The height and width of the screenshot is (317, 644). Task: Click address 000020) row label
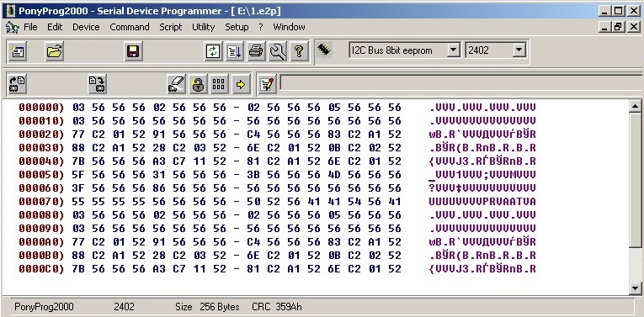pos(41,135)
